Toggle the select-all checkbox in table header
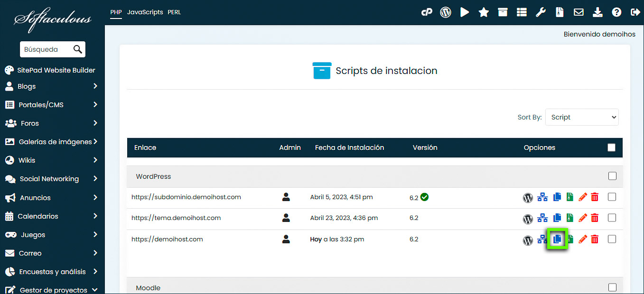Viewport: 644px width, 294px height. [x=611, y=147]
